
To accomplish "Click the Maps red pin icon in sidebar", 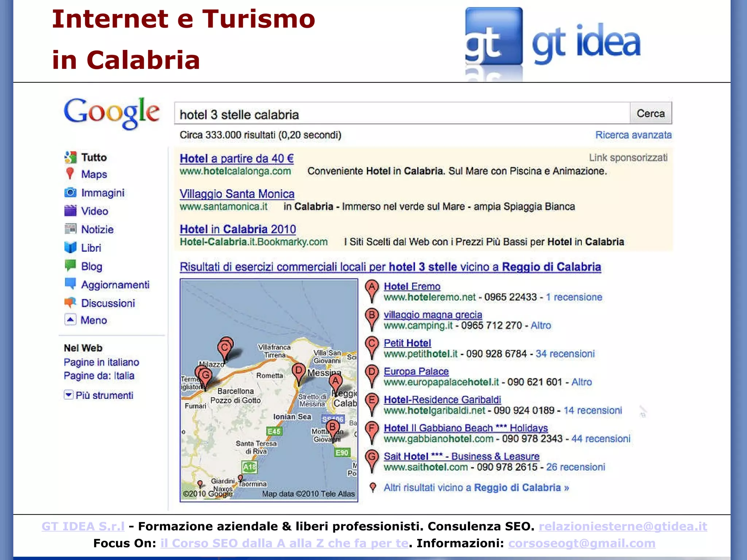I will click(x=70, y=174).
